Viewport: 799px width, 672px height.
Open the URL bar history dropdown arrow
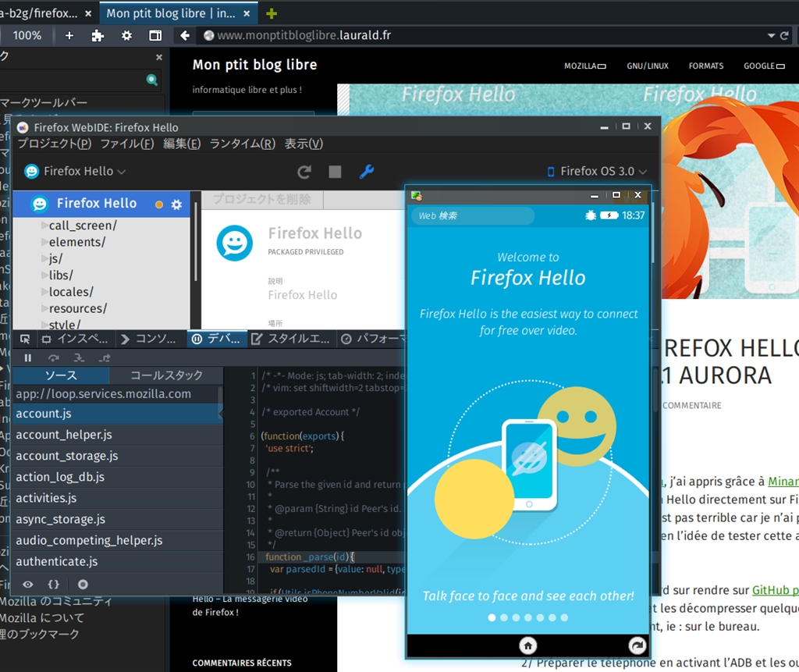(x=771, y=36)
